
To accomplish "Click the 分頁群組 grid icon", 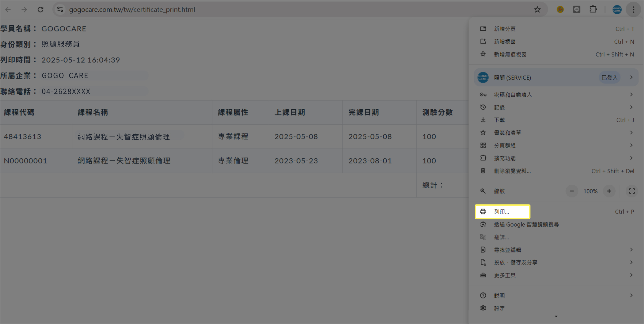I will point(483,145).
